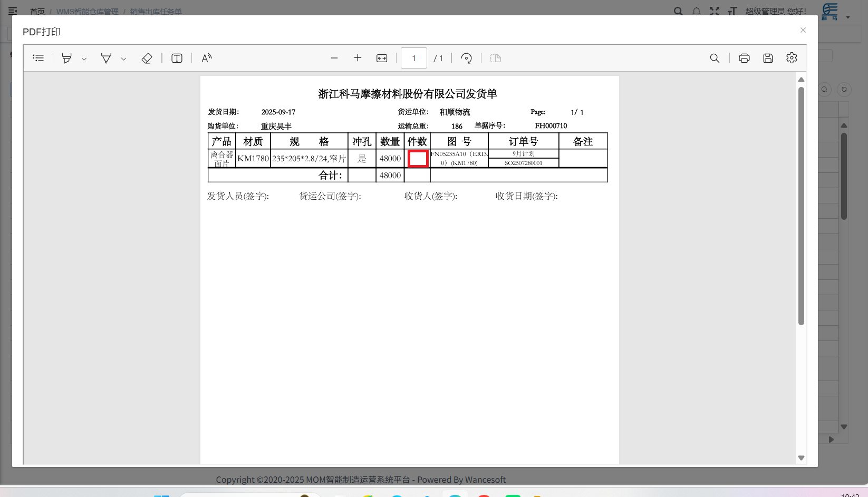Activate the add text box tool

click(x=177, y=58)
